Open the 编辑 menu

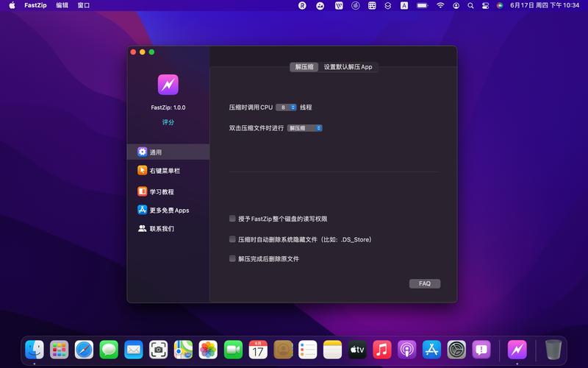coord(62,6)
